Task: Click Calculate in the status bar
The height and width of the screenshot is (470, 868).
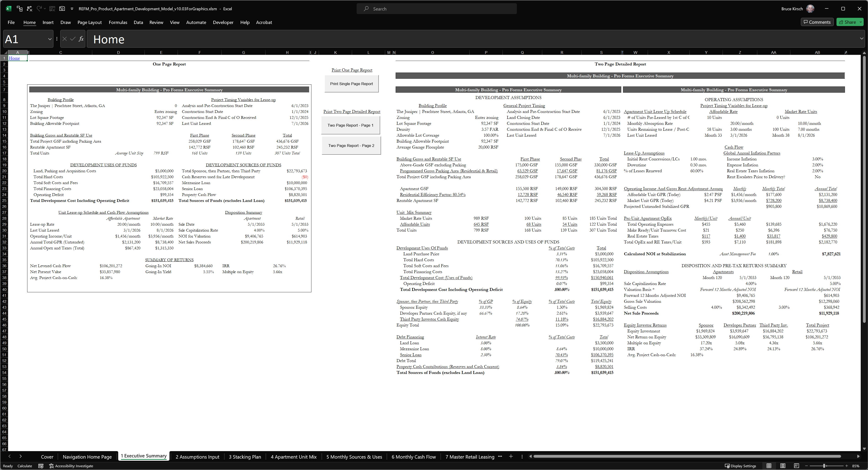Action: (25, 466)
